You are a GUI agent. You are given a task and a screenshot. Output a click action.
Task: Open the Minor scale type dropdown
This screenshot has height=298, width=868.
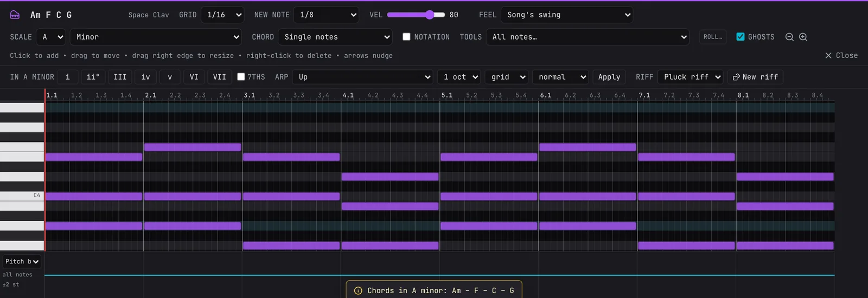[156, 37]
